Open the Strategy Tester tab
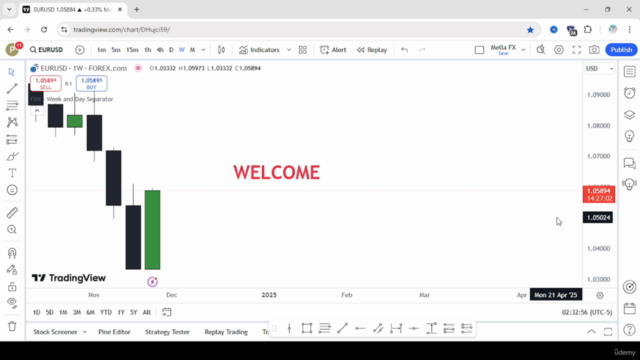 point(167,332)
